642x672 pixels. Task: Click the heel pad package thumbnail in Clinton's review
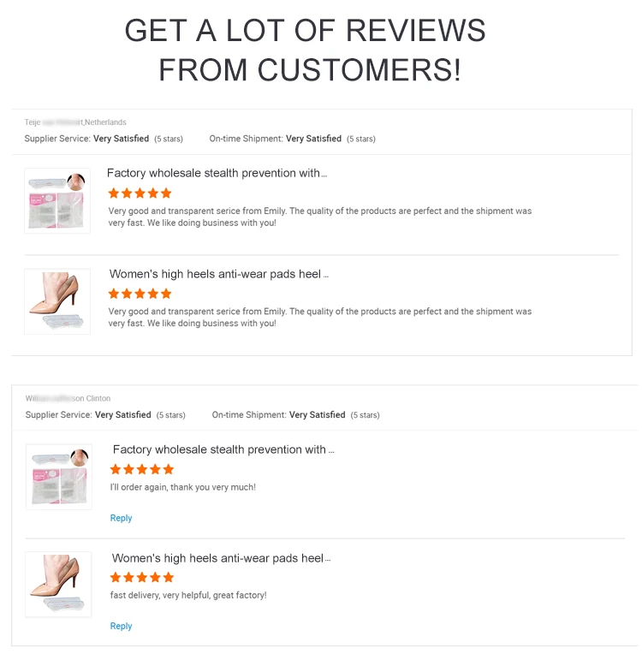point(59,477)
